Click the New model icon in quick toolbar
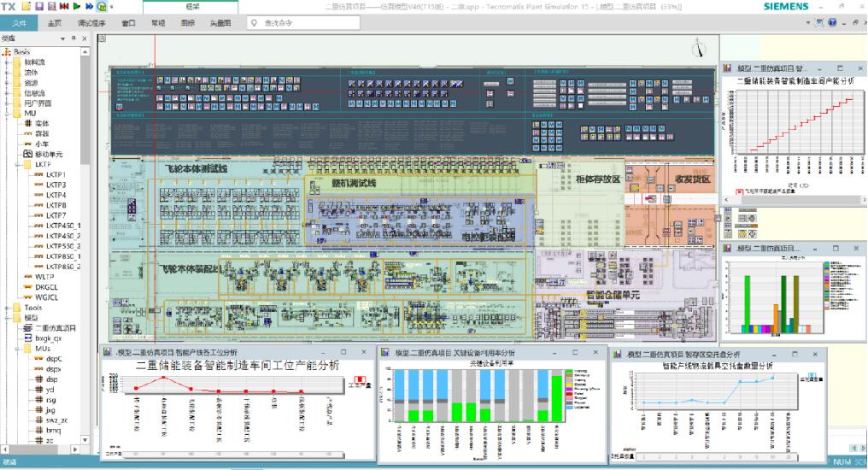Screen dimensions: 868x470 (x=27, y=6)
